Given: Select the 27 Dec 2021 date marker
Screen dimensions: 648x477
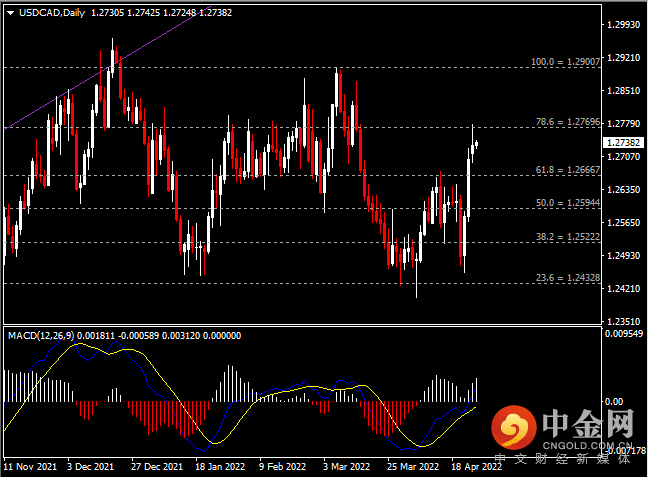Looking at the screenshot, I should pos(156,466).
